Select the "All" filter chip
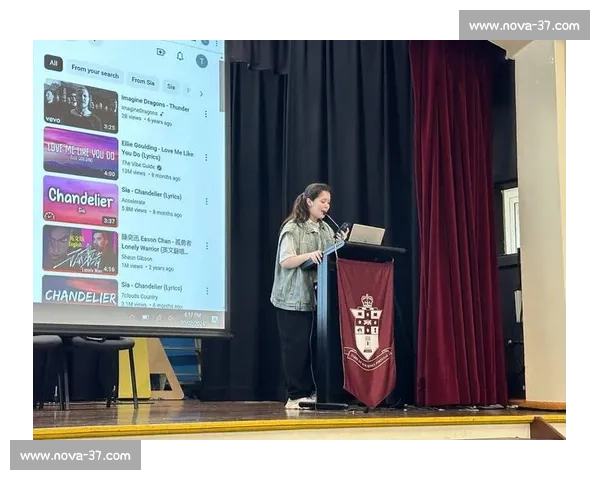Screen dimensions: 600x480 [53, 63]
